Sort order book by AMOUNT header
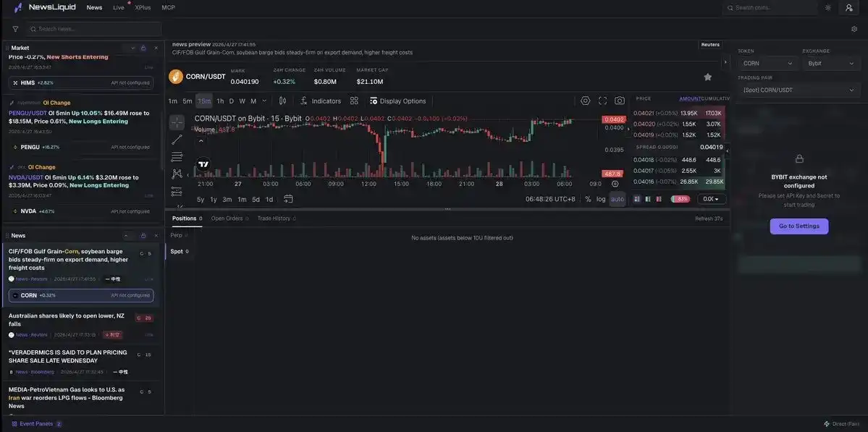 tap(690, 98)
